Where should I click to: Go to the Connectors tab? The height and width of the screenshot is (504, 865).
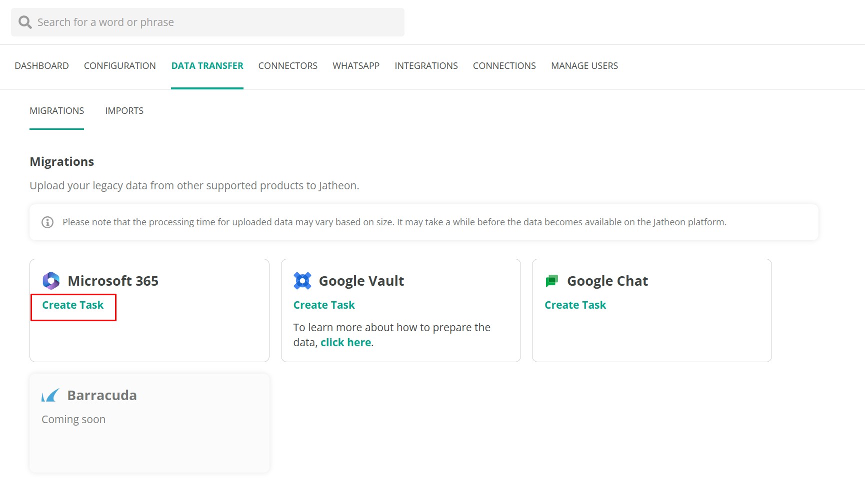[x=288, y=66]
